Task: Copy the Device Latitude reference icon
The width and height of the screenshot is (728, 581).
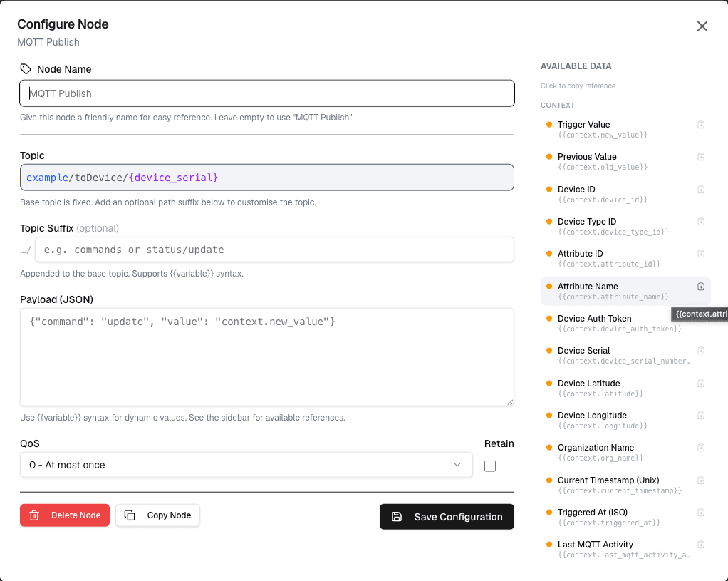Action: point(701,384)
